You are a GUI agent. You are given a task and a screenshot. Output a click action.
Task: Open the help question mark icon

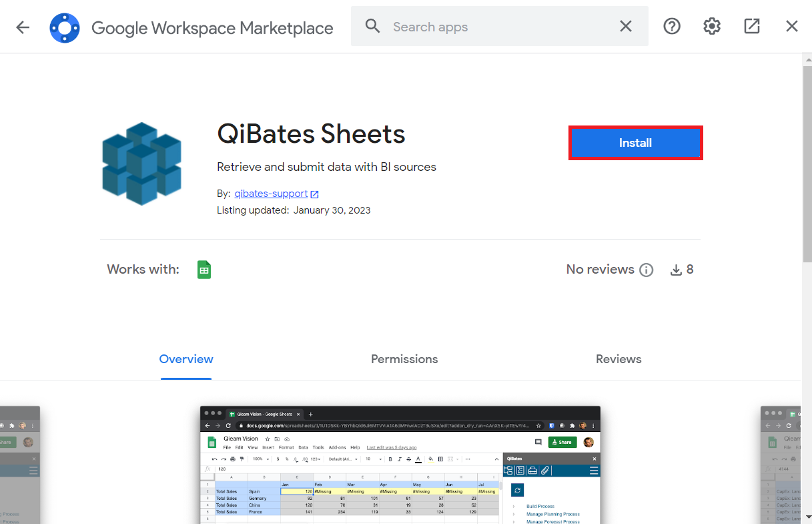(x=672, y=27)
